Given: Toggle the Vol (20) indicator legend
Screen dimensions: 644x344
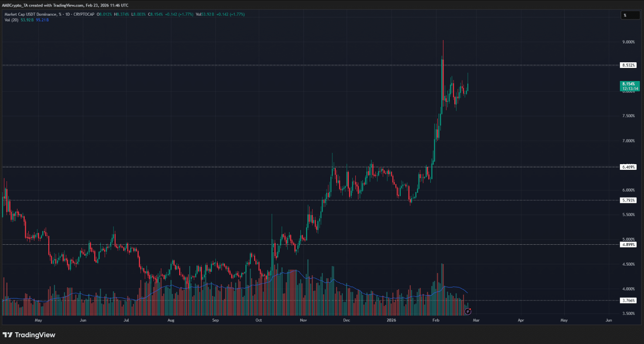Looking at the screenshot, I should (x=12, y=20).
